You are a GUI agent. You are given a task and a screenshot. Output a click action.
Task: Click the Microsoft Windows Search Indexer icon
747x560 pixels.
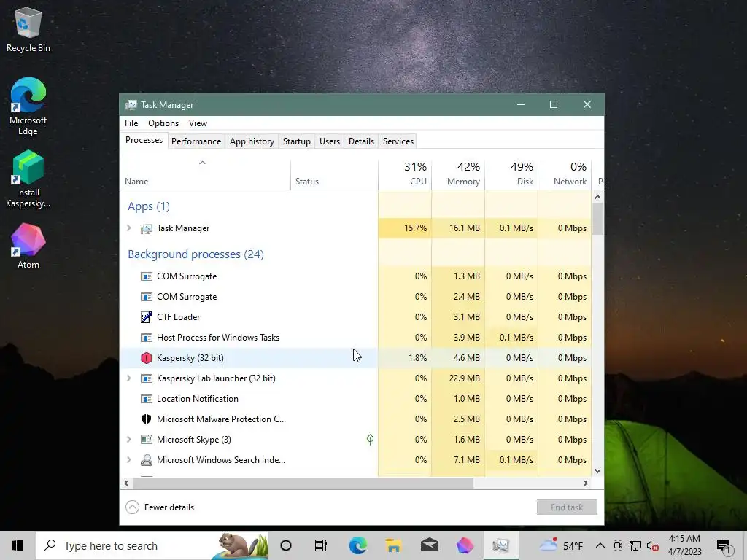(146, 460)
